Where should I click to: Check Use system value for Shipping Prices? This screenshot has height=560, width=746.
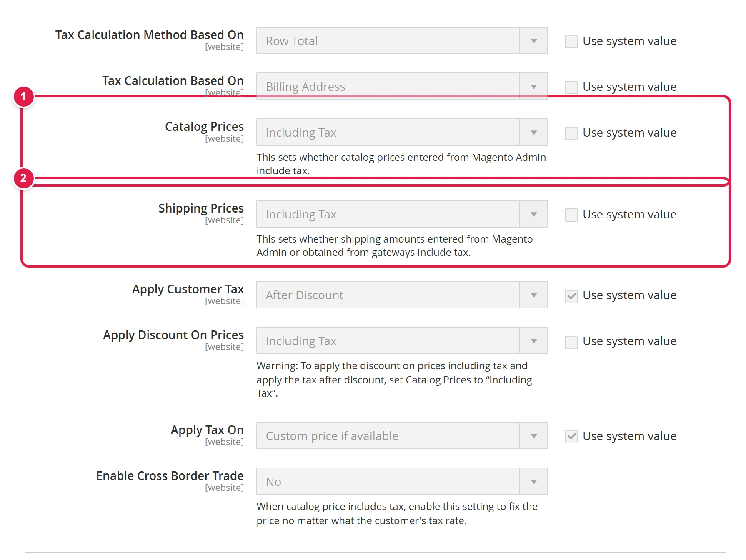[571, 215]
